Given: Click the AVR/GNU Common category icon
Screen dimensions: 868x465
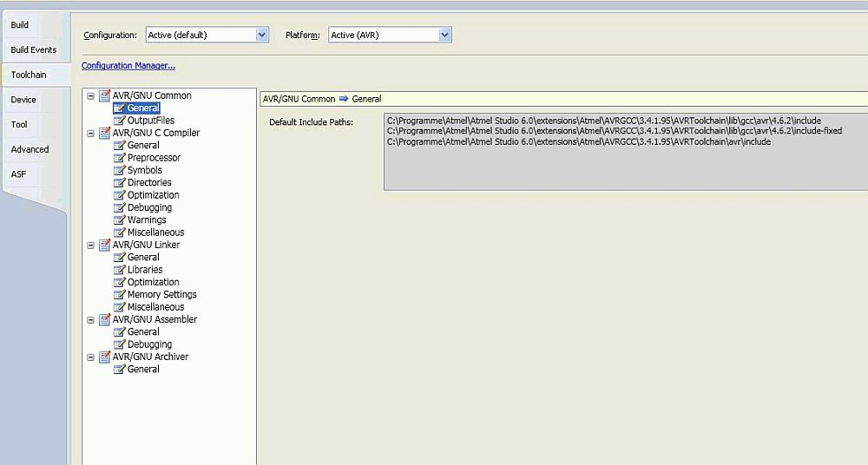Looking at the screenshot, I should point(105,95).
